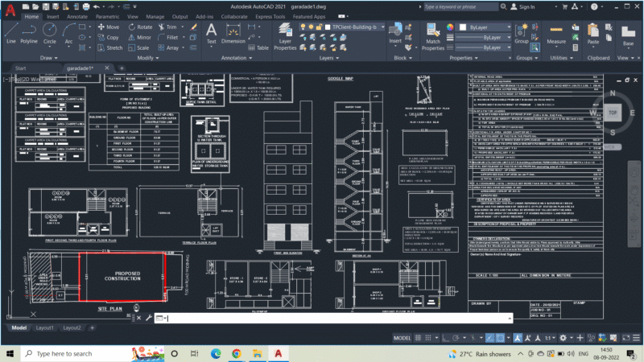Open the Annotate ribbon tab
The image size is (644, 362).
(77, 16)
